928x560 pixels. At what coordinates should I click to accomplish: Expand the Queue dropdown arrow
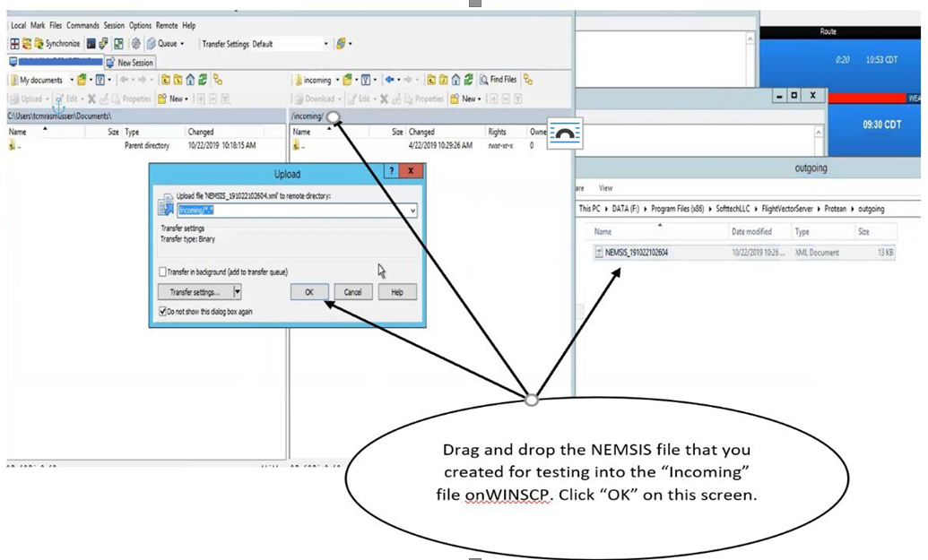coord(182,44)
